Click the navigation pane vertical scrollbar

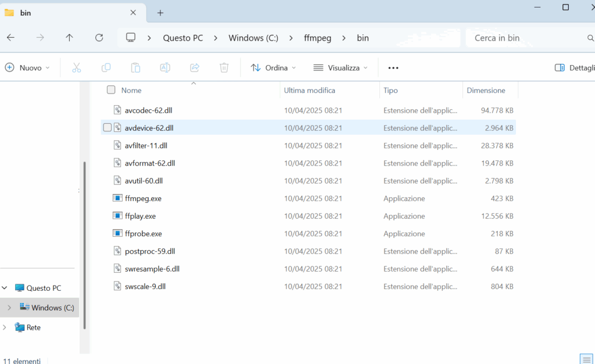[x=84, y=245]
